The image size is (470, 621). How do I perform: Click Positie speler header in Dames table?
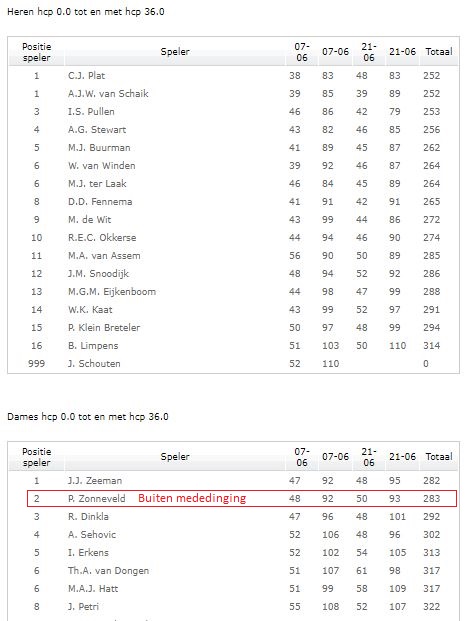pos(36,457)
